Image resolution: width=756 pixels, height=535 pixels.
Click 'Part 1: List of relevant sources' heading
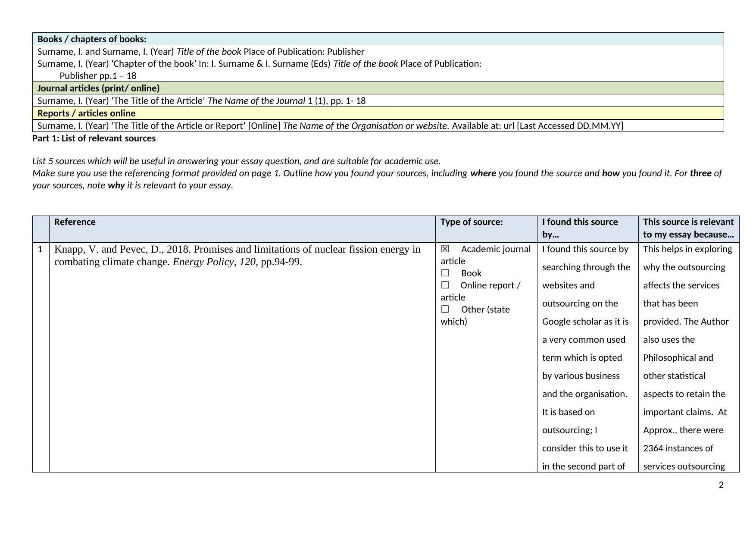94,138
